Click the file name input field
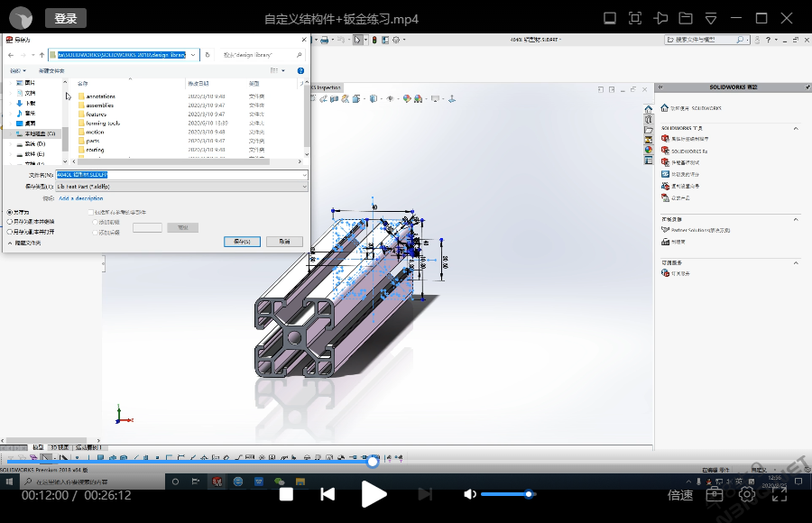The image size is (812, 523). click(x=181, y=175)
